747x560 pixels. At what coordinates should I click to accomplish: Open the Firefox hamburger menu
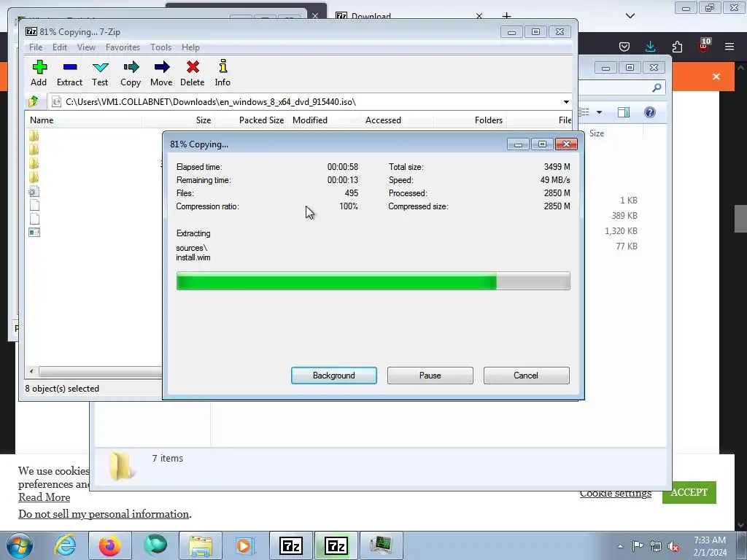(729, 47)
